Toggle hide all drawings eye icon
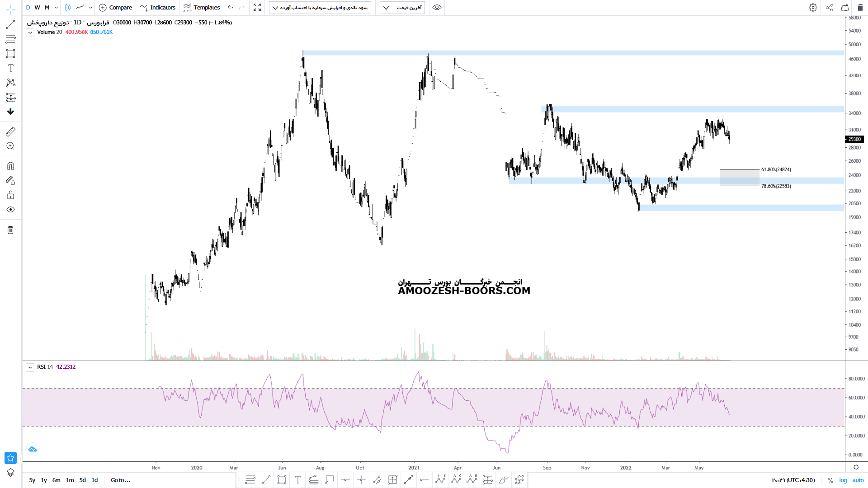 [10, 210]
